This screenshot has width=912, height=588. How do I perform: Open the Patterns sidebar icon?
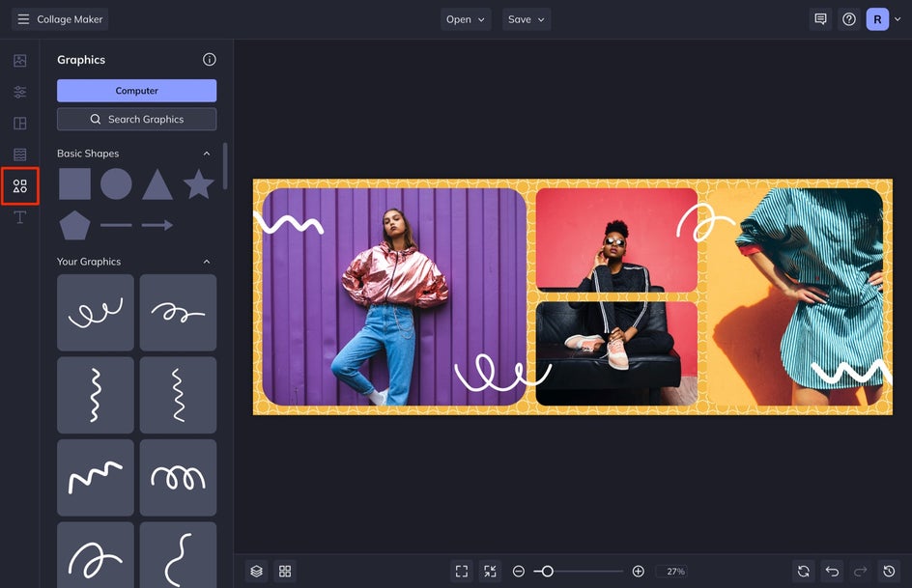pyautogui.click(x=19, y=154)
